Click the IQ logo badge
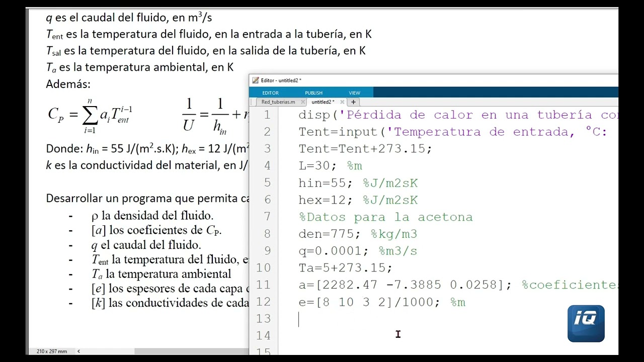Viewport: 644px width, 362px height. pyautogui.click(x=586, y=324)
